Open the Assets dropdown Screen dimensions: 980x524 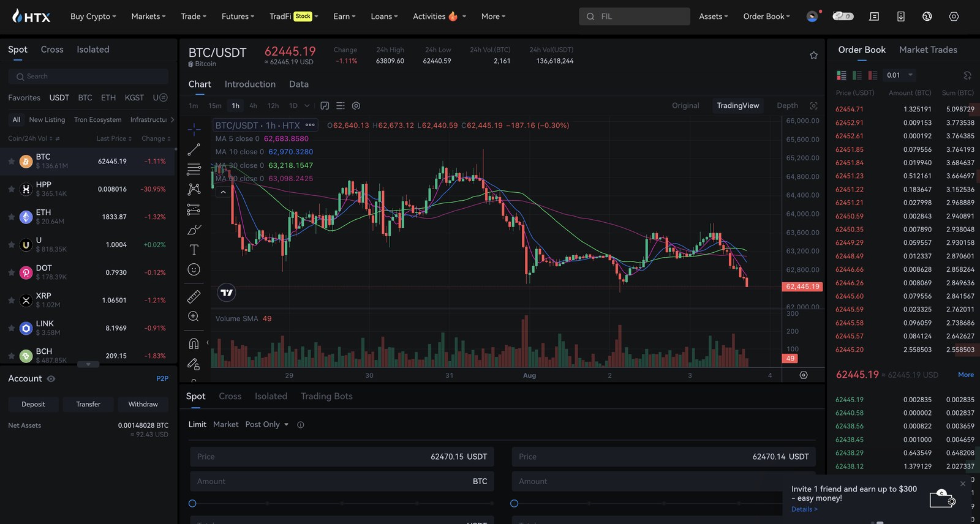pos(714,17)
